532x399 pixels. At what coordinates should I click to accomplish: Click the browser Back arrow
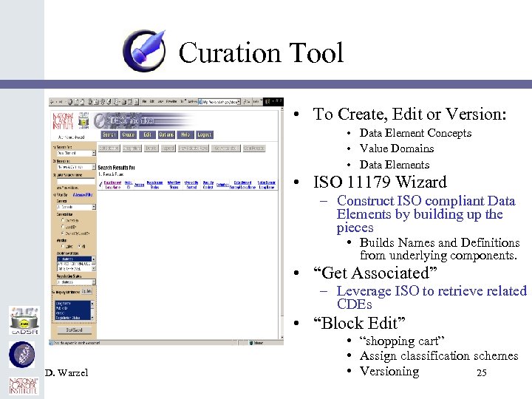click(x=52, y=101)
